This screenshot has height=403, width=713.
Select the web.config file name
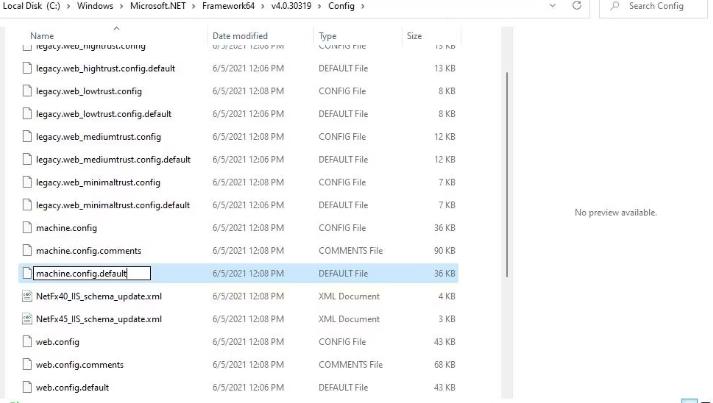pyautogui.click(x=58, y=342)
